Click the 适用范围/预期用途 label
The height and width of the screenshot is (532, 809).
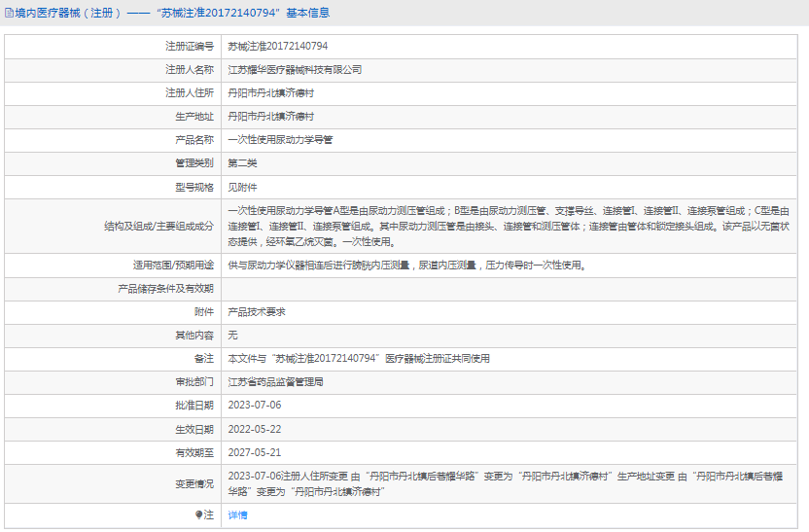(x=173, y=266)
